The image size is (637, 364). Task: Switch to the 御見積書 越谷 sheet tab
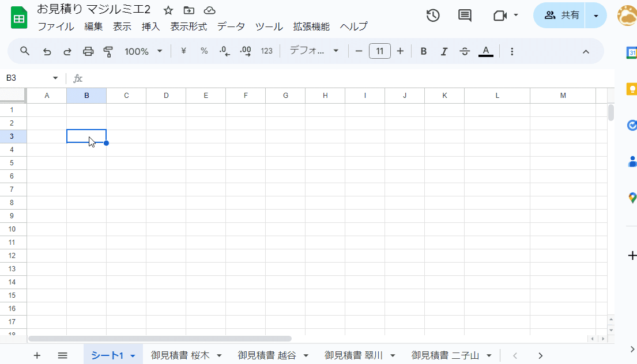[267, 355]
